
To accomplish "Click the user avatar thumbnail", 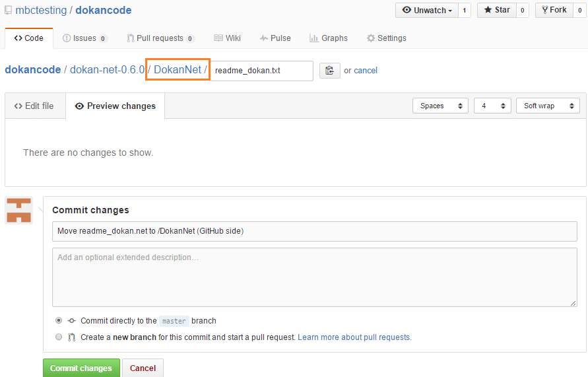I will point(18,210).
